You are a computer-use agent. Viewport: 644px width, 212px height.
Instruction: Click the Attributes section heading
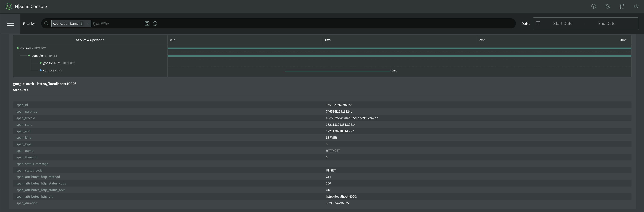click(x=20, y=90)
